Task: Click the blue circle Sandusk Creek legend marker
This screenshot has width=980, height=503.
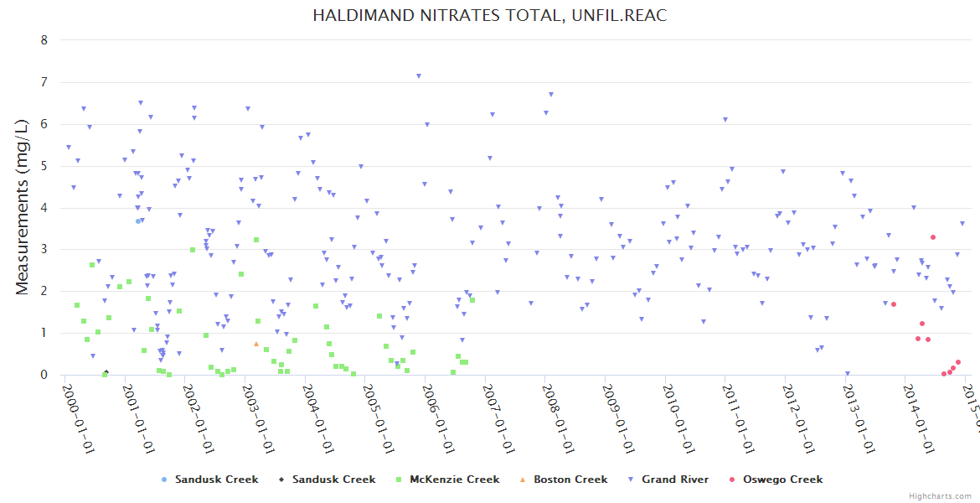Action: 163,480
